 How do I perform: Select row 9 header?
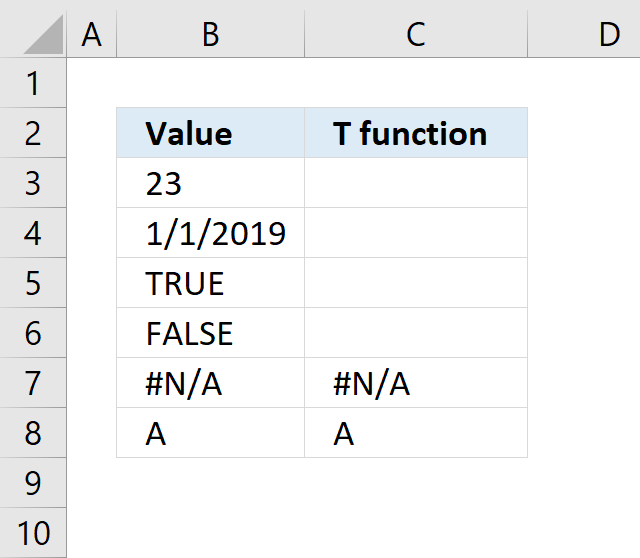(33, 482)
